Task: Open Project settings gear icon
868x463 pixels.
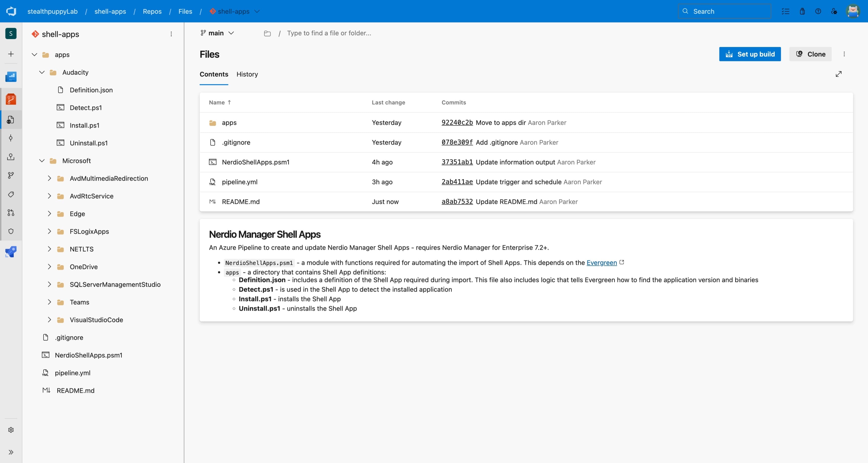Action: [11, 430]
